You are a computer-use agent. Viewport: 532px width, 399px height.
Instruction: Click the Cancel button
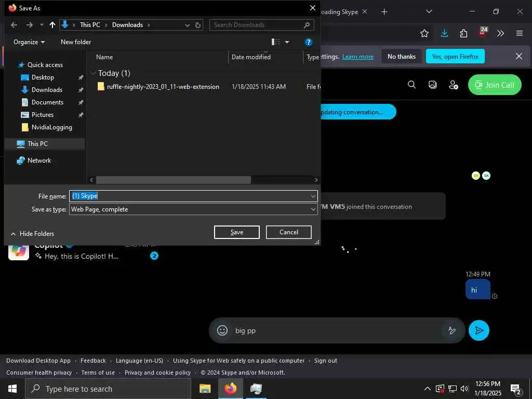click(x=289, y=232)
